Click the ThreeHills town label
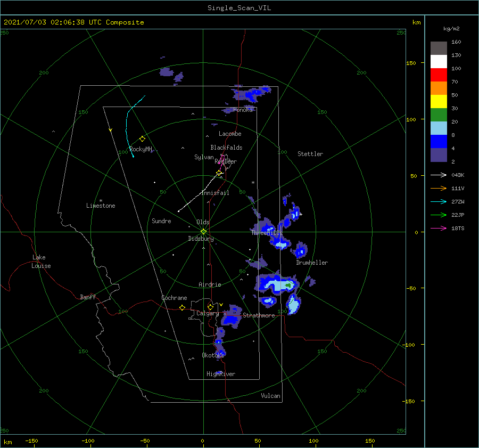 (267, 233)
